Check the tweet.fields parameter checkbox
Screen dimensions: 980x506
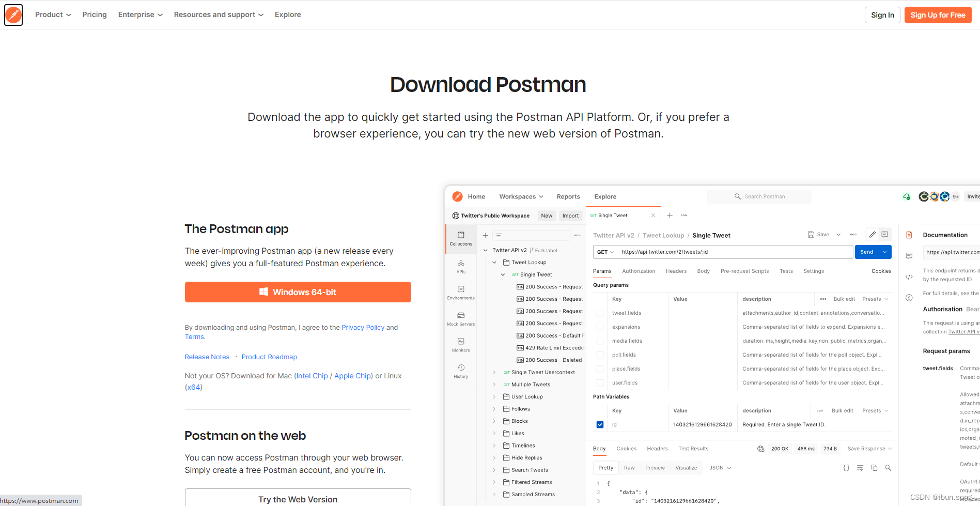(600, 313)
